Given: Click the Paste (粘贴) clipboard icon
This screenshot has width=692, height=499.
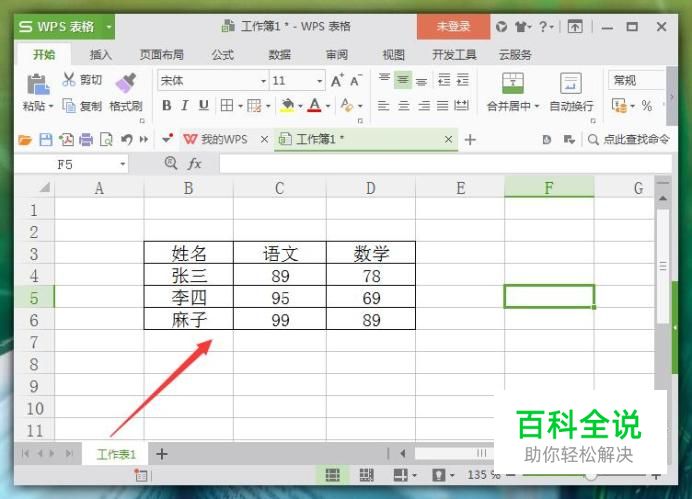Looking at the screenshot, I should [x=38, y=84].
